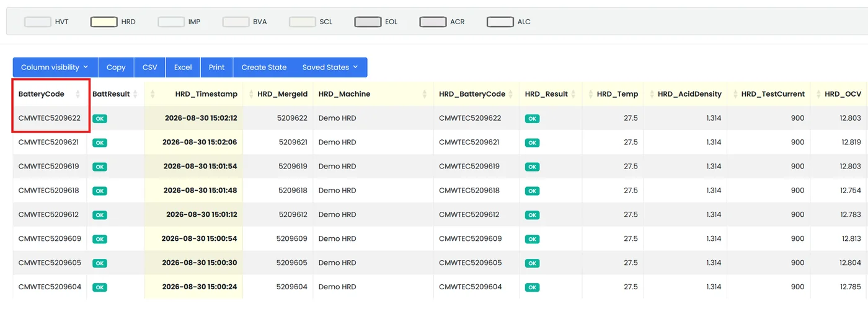The image size is (868, 309).
Task: Select BatteryCode cell CMWTEC5209621
Action: (50, 142)
